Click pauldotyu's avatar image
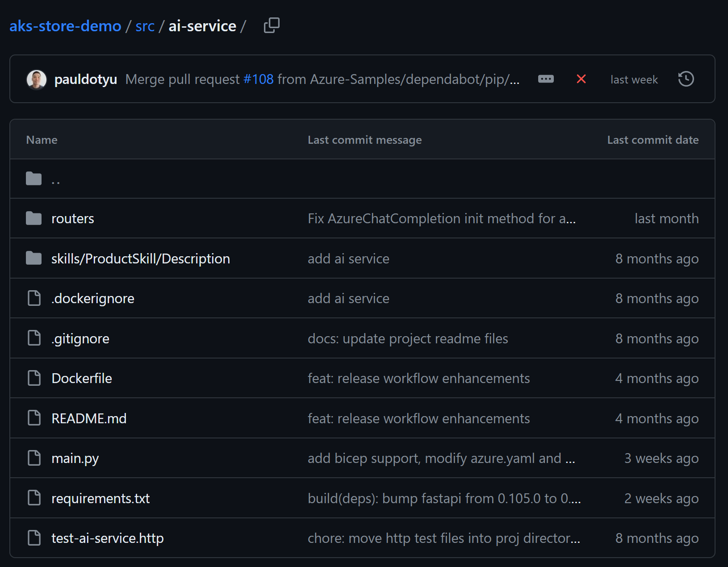 37,79
